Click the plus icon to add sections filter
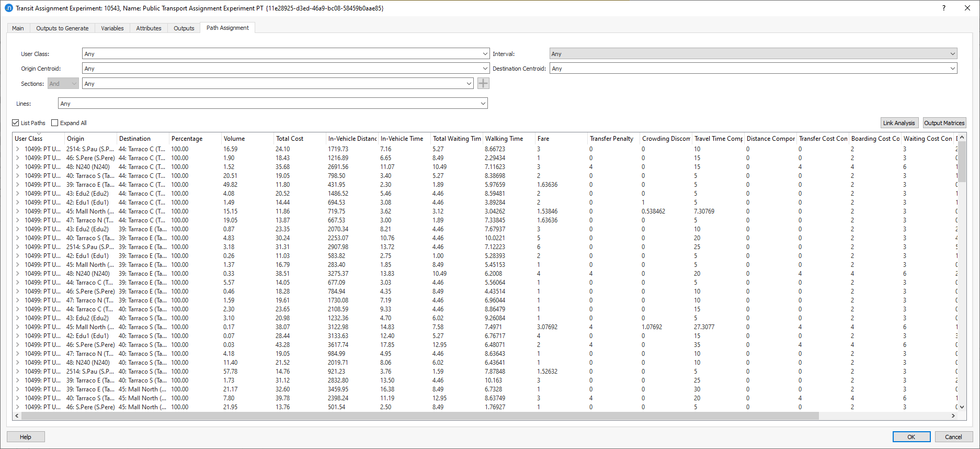Image resolution: width=980 pixels, height=449 pixels. pyautogui.click(x=483, y=83)
